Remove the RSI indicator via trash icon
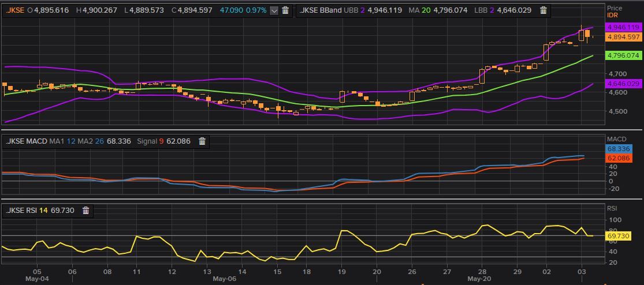Screen dimensions: 644x285 coord(85,211)
